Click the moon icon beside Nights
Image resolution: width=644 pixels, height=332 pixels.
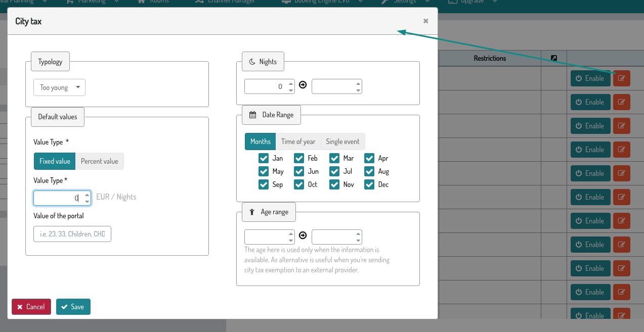[x=252, y=62]
